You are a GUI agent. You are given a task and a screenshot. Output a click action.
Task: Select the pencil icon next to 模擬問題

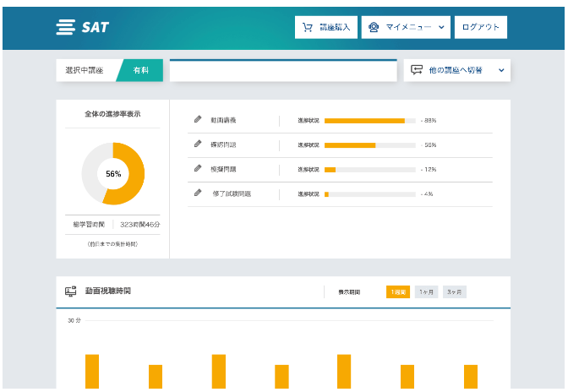coord(198,169)
